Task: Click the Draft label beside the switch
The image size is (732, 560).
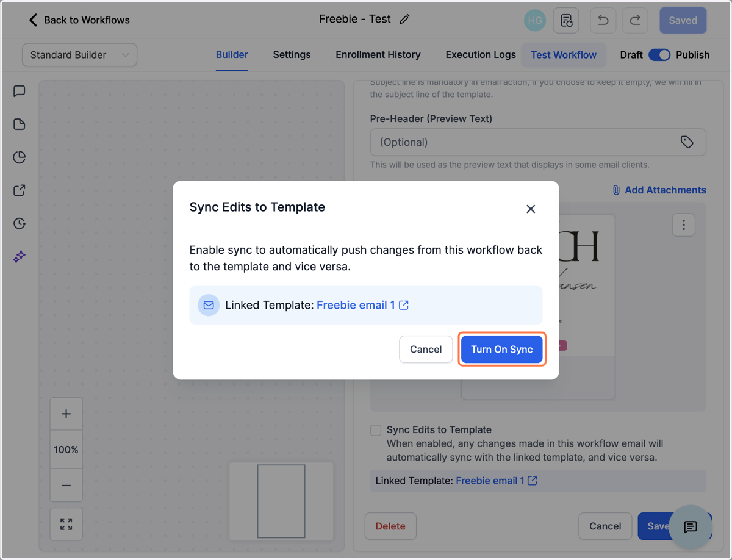Action: point(631,55)
